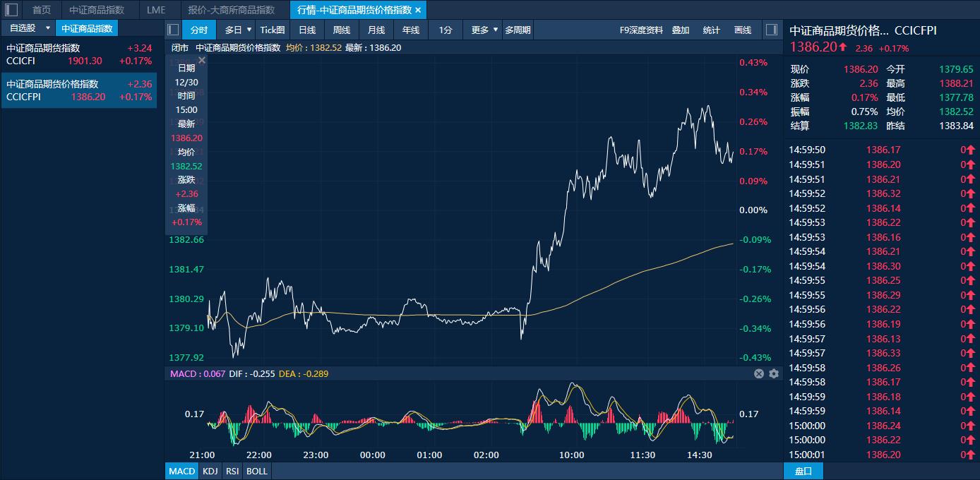The height and width of the screenshot is (480, 980).
Task: Switch indicator to KDJ
Action: 210,471
